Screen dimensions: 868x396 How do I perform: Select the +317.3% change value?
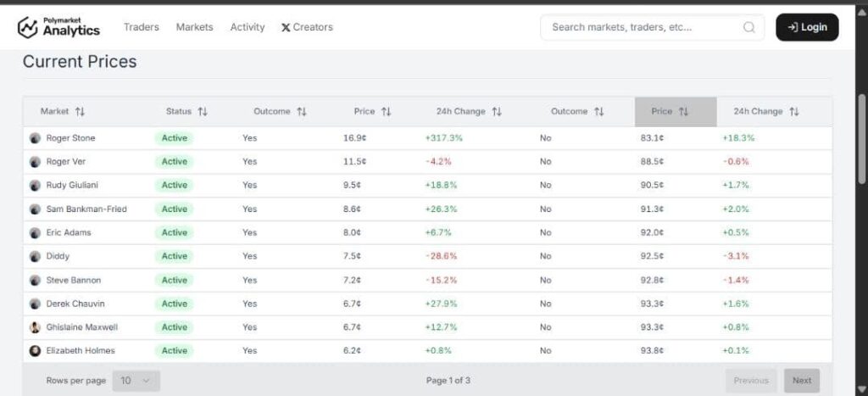[444, 138]
